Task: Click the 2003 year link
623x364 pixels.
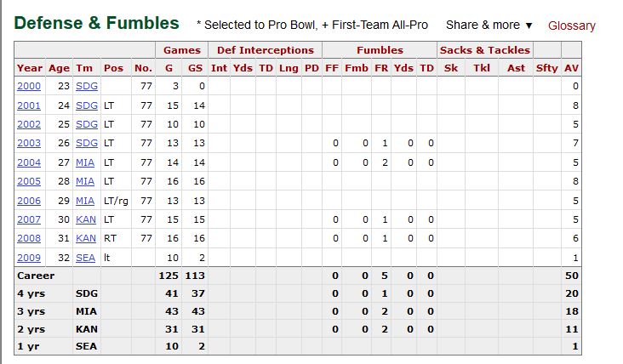Action: 29,143
